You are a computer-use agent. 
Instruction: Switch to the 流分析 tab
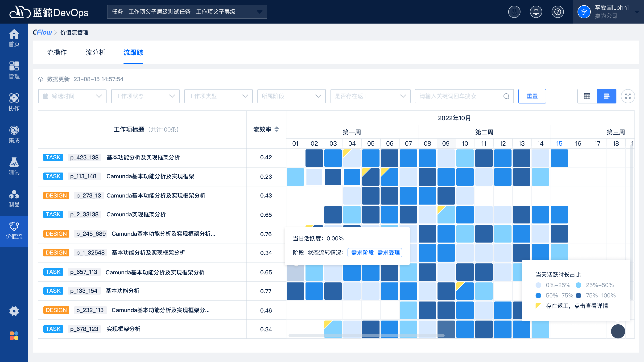click(95, 53)
